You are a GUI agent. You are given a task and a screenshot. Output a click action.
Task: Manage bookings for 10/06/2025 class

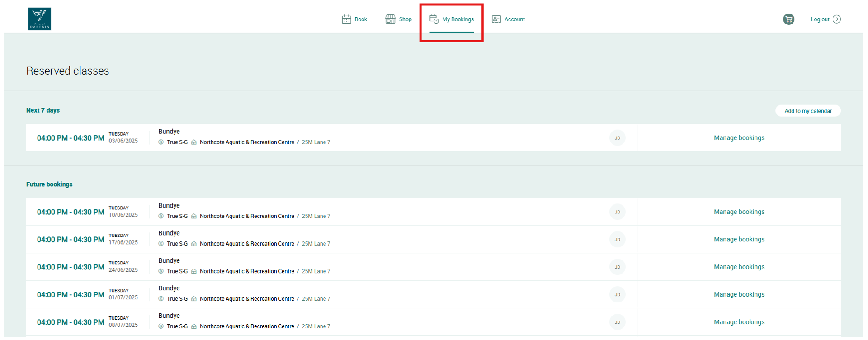[739, 212]
